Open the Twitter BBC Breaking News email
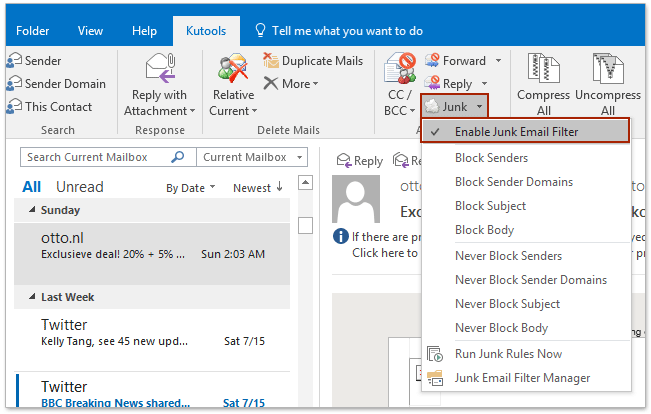The height and width of the screenshot is (414, 651). tap(152, 390)
